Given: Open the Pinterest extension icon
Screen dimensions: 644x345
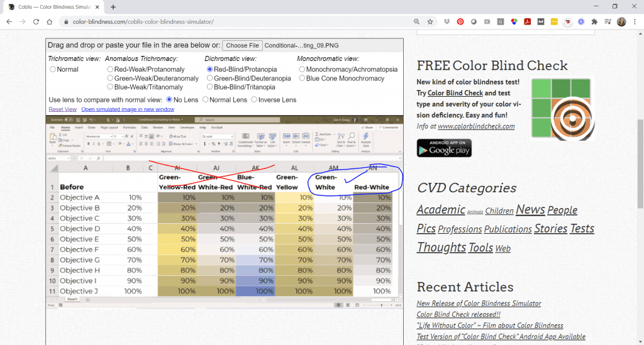Looking at the screenshot, I should pyautogui.click(x=460, y=22).
